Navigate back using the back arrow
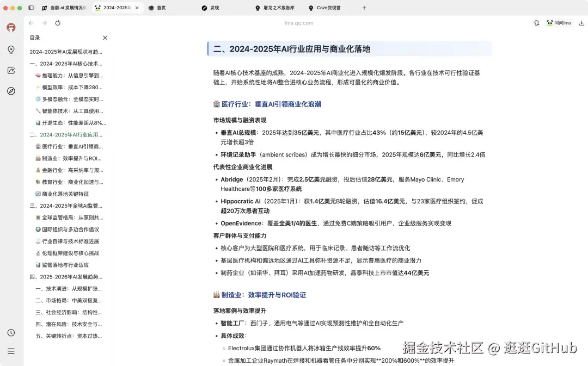The width and height of the screenshot is (588, 366). (31, 23)
